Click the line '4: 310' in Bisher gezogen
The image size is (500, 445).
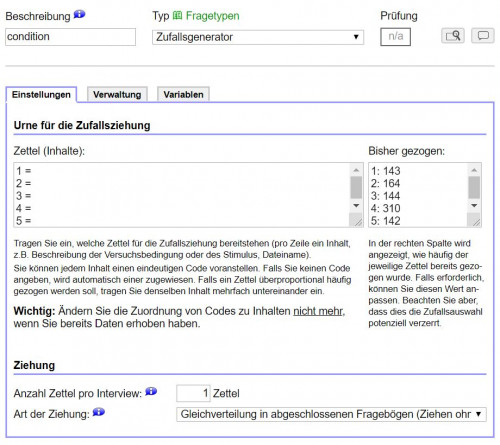[x=386, y=208]
